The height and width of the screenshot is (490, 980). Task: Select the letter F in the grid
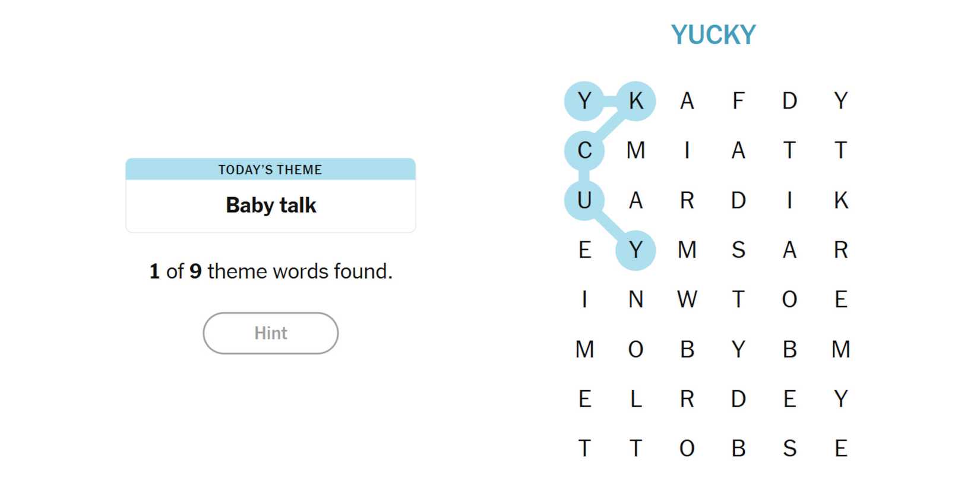pyautogui.click(x=738, y=101)
